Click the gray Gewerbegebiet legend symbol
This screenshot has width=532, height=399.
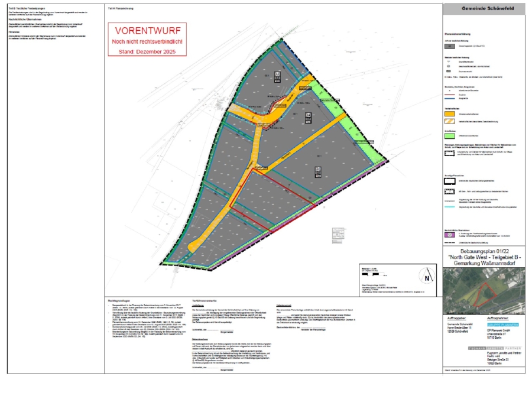(x=450, y=46)
